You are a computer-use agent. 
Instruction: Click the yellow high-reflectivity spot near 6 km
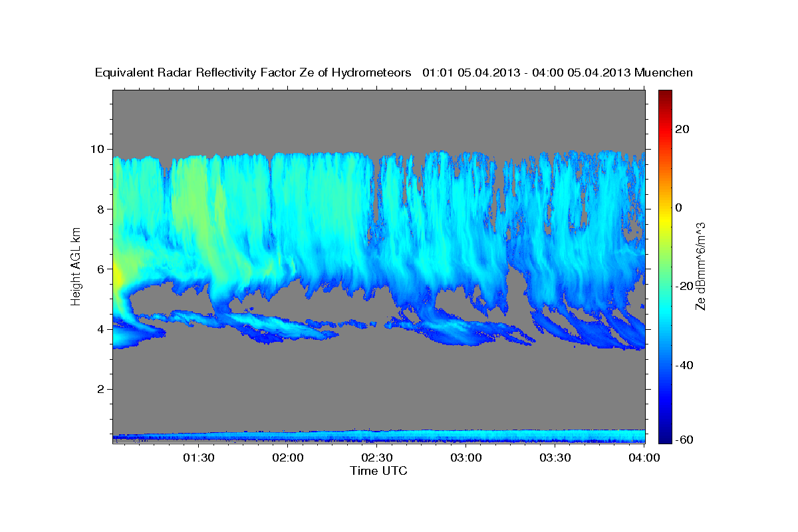pyautogui.click(x=117, y=274)
